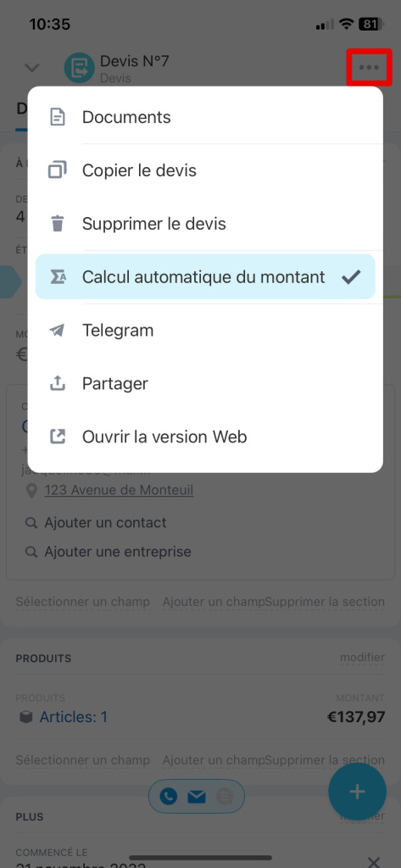The image size is (401, 868).
Task: Toggle Calcul automatique du montant checkmark
Action: click(x=351, y=277)
